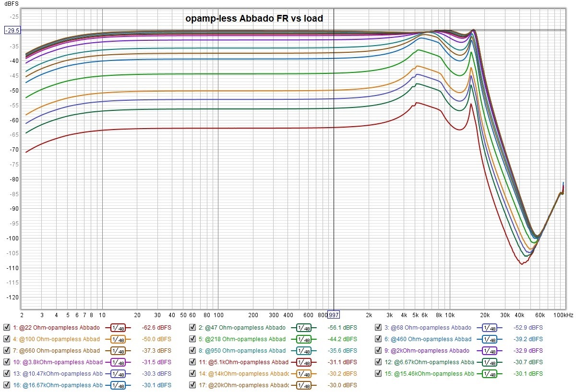Toggle the @15.46kOhm trace checkbox

[x=378, y=374]
